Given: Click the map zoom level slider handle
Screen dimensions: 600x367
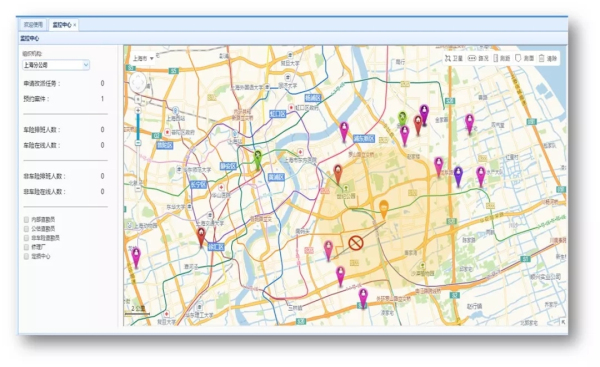Looking at the screenshot, I should [138, 143].
